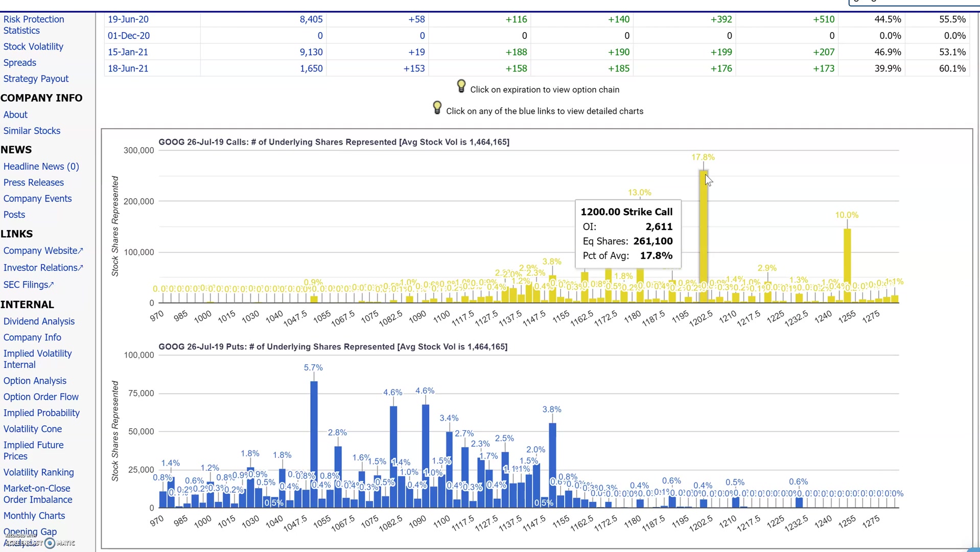Click the lightbulb icon beside blue links tip

[x=437, y=108]
